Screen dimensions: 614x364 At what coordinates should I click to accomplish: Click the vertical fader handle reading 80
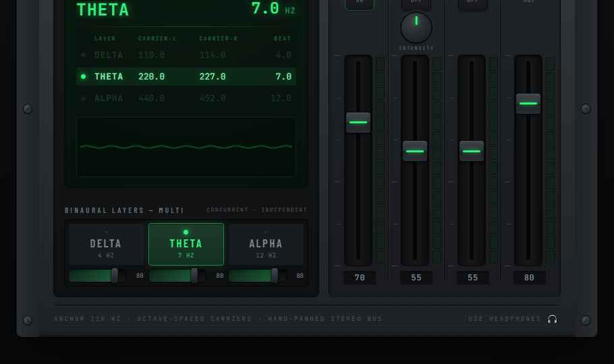528,104
